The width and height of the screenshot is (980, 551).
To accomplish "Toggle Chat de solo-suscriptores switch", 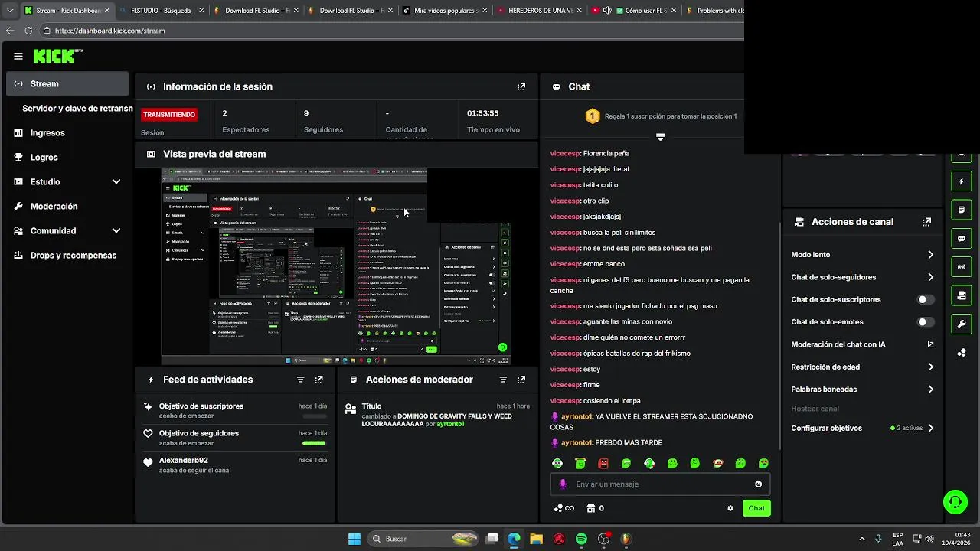I will coord(926,300).
